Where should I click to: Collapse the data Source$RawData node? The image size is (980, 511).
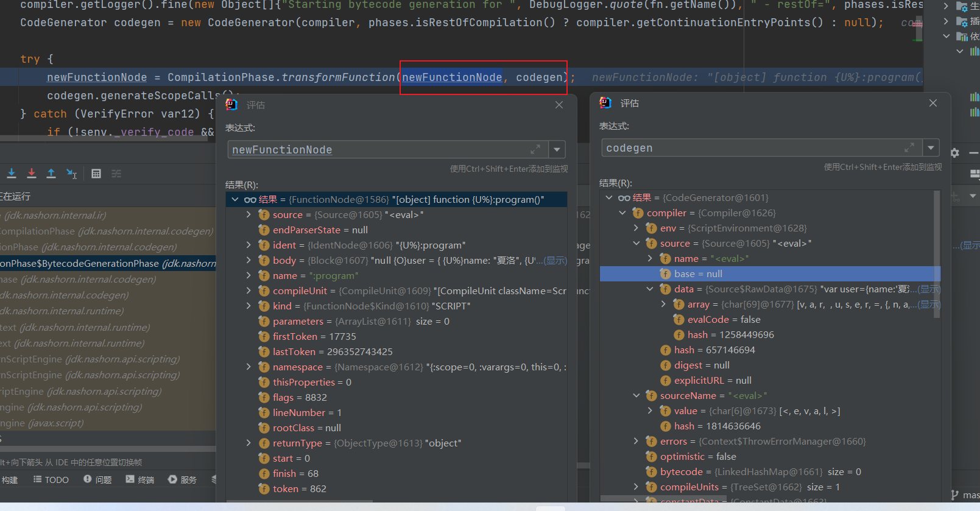point(650,289)
